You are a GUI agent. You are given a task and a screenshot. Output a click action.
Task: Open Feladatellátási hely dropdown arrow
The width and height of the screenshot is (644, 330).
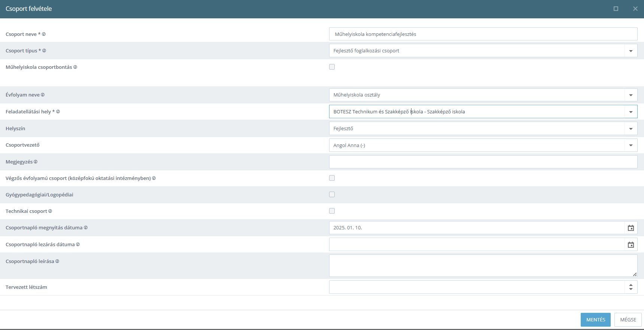click(631, 112)
